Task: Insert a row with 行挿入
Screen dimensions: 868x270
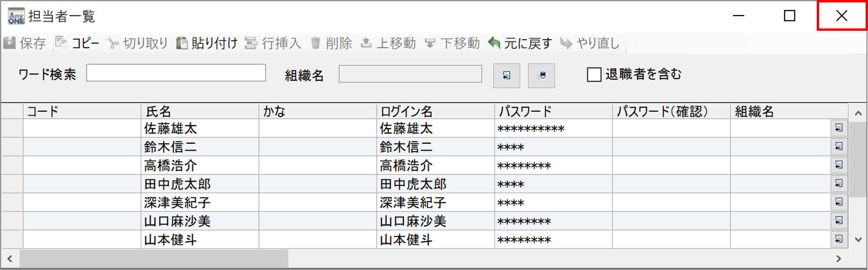Action: (251, 44)
